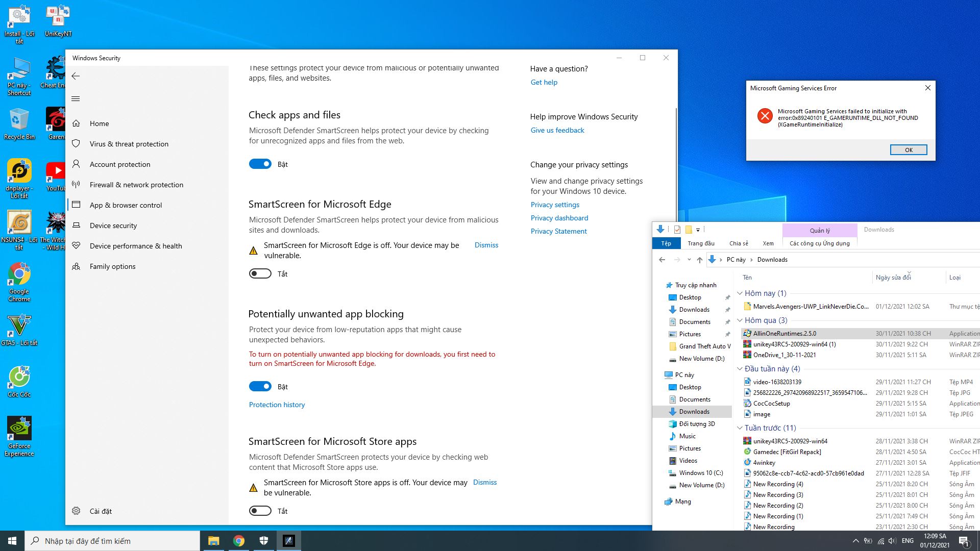Click the Virus & threat protection shield icon
Viewport: 980px width, 551px height.
pyautogui.click(x=76, y=144)
